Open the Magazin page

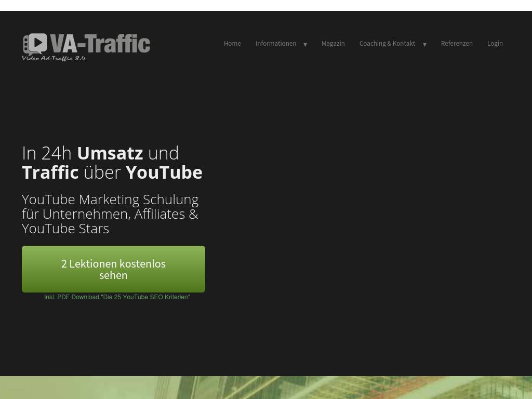pyautogui.click(x=333, y=44)
